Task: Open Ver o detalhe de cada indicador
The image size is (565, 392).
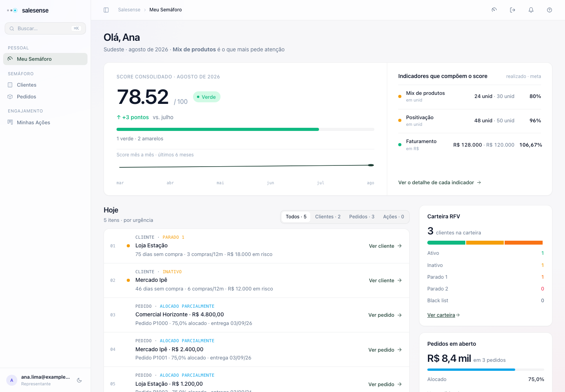Action: (439, 182)
